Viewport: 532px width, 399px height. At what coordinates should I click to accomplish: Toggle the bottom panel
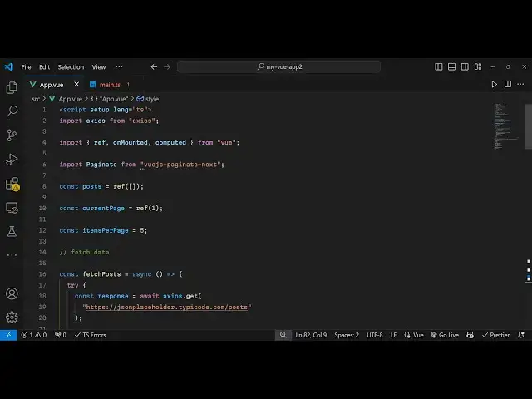pos(451,66)
